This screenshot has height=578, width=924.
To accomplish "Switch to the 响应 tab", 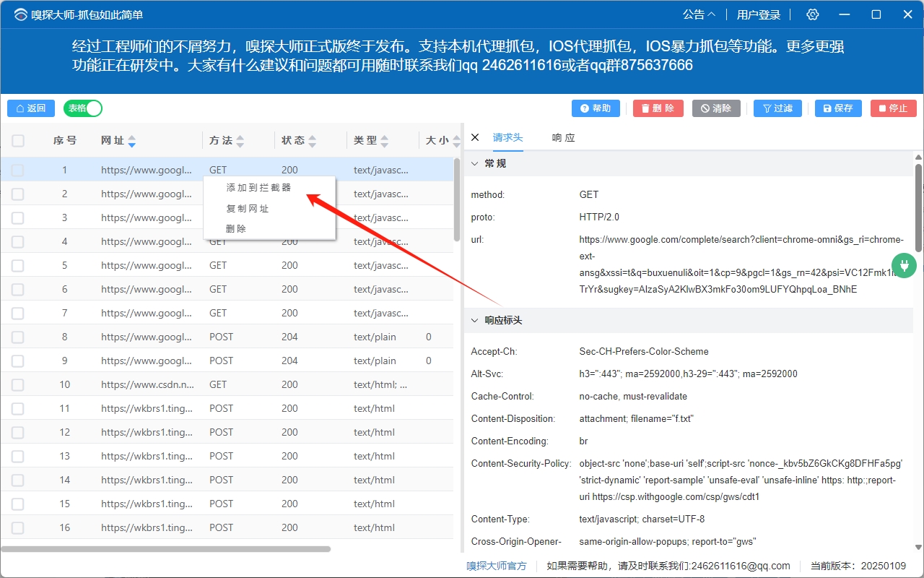I will [563, 137].
